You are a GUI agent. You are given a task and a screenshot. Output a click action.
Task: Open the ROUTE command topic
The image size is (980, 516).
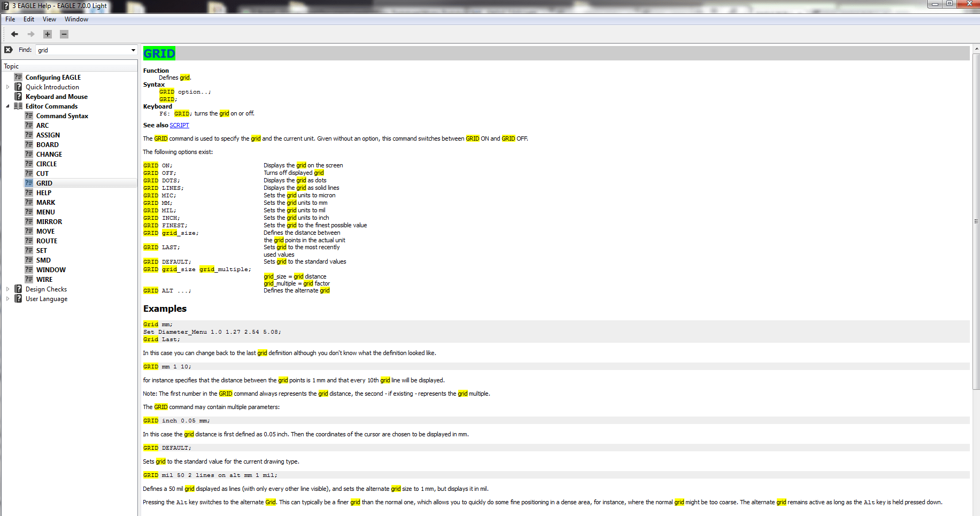(x=47, y=241)
